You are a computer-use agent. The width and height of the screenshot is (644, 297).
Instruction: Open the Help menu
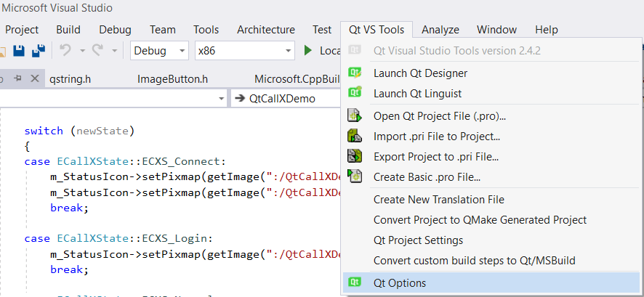click(x=547, y=30)
